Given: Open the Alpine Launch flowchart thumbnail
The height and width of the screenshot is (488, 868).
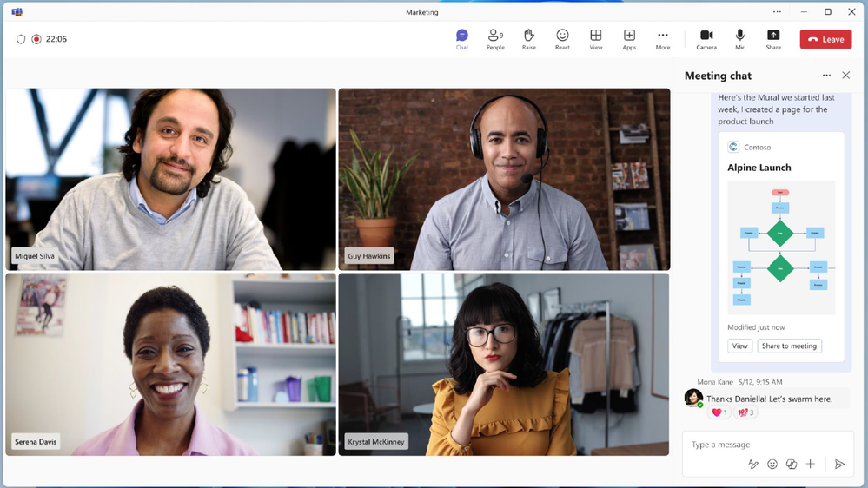Looking at the screenshot, I should tap(781, 247).
